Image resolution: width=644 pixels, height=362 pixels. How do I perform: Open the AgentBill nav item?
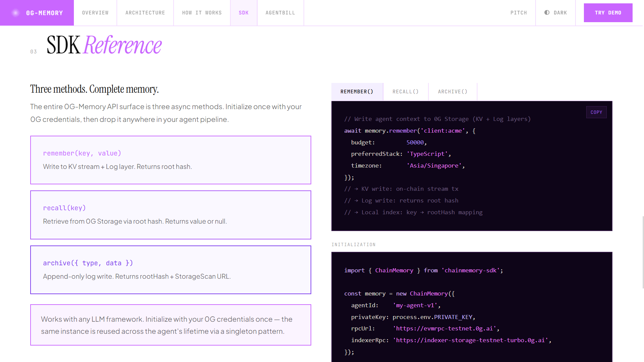tap(280, 13)
